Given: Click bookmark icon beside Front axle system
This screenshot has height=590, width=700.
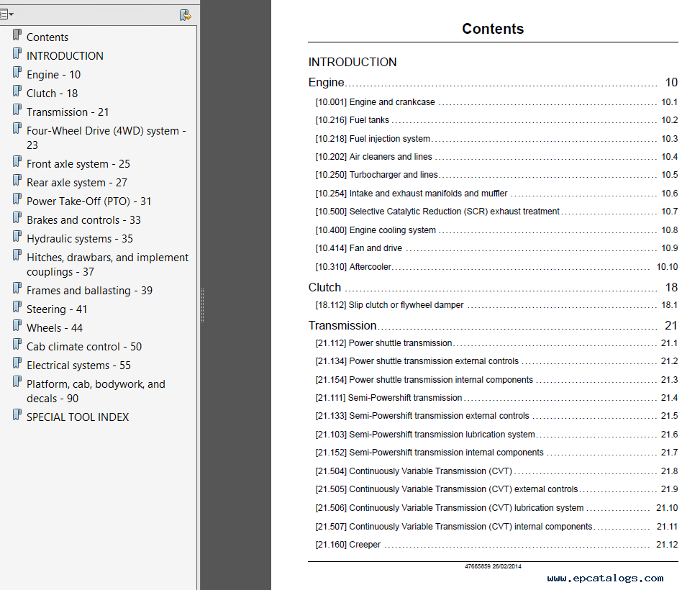Looking at the screenshot, I should click(17, 162).
